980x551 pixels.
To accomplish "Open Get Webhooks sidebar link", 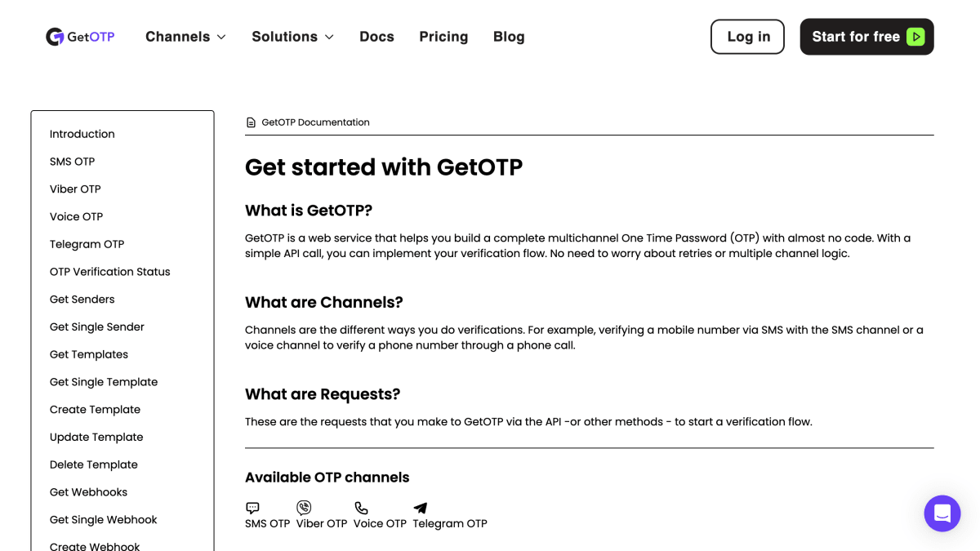I will (88, 492).
